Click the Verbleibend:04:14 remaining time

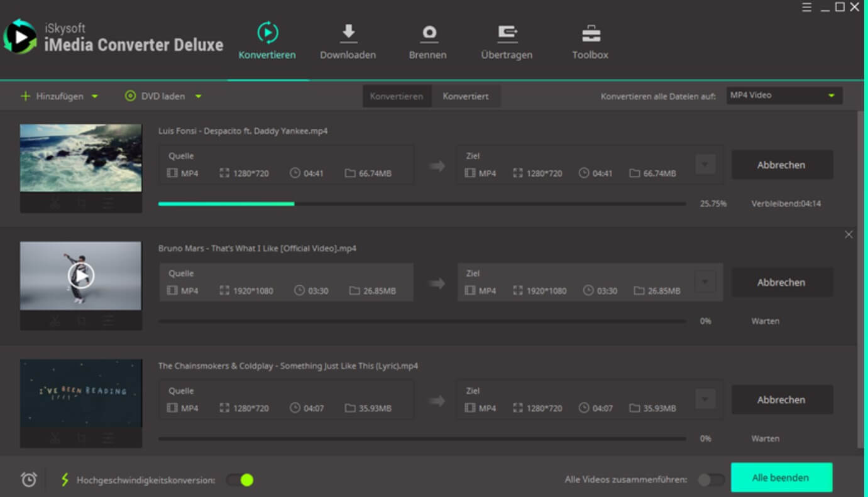coord(786,204)
